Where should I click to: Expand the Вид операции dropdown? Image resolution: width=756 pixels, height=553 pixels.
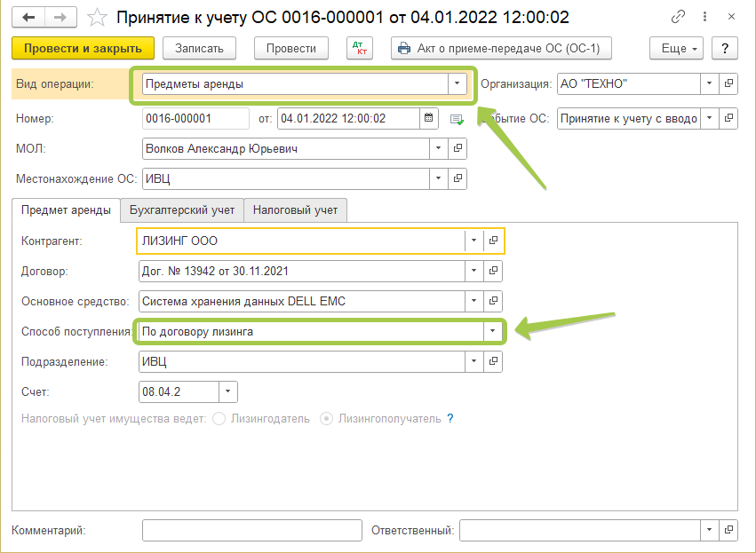coord(457,84)
